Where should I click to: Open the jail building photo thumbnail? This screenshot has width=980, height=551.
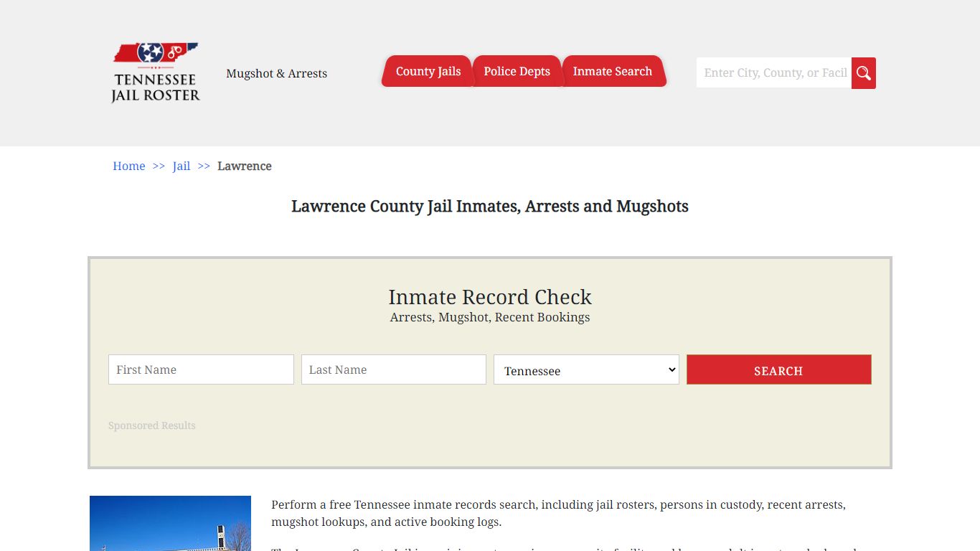[171, 524]
